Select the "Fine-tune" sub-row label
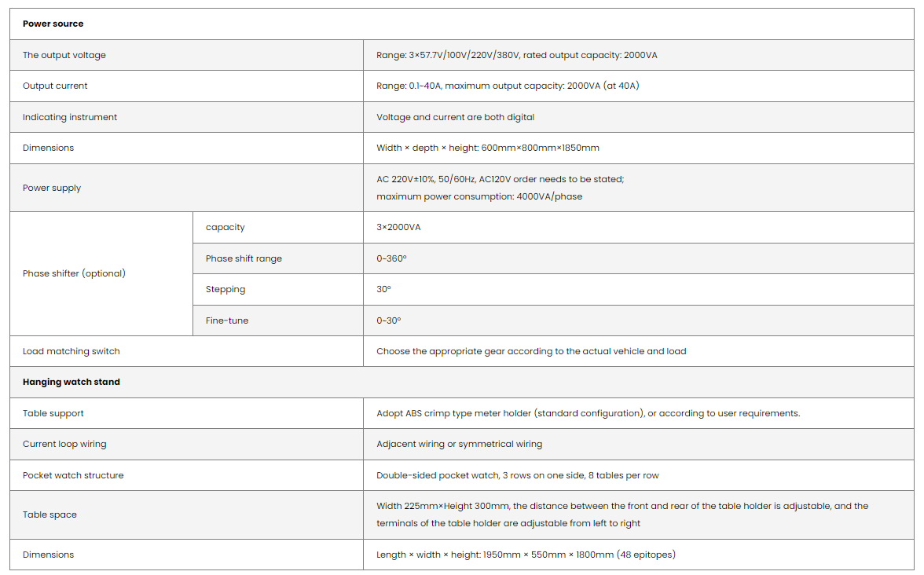 227,320
